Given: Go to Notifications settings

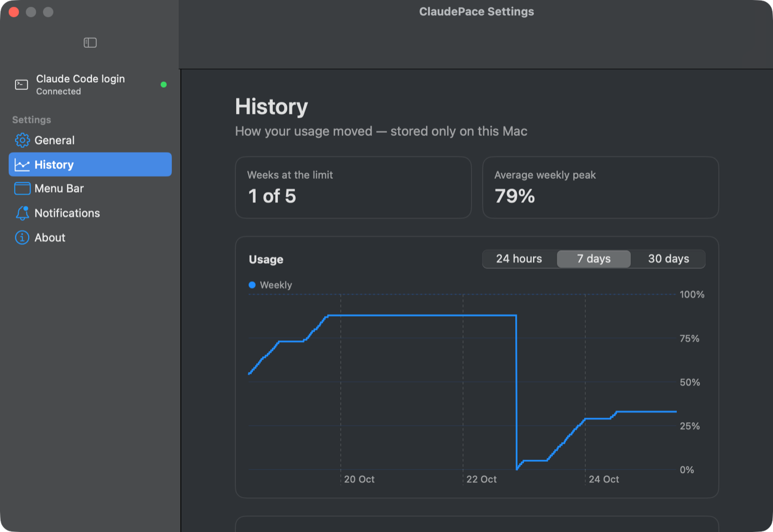Looking at the screenshot, I should click(x=90, y=213).
